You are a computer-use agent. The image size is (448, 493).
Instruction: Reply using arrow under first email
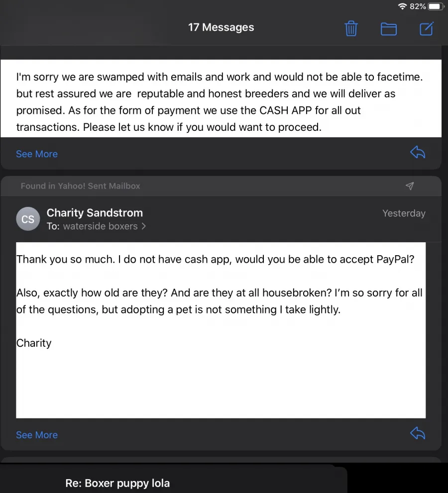point(418,153)
